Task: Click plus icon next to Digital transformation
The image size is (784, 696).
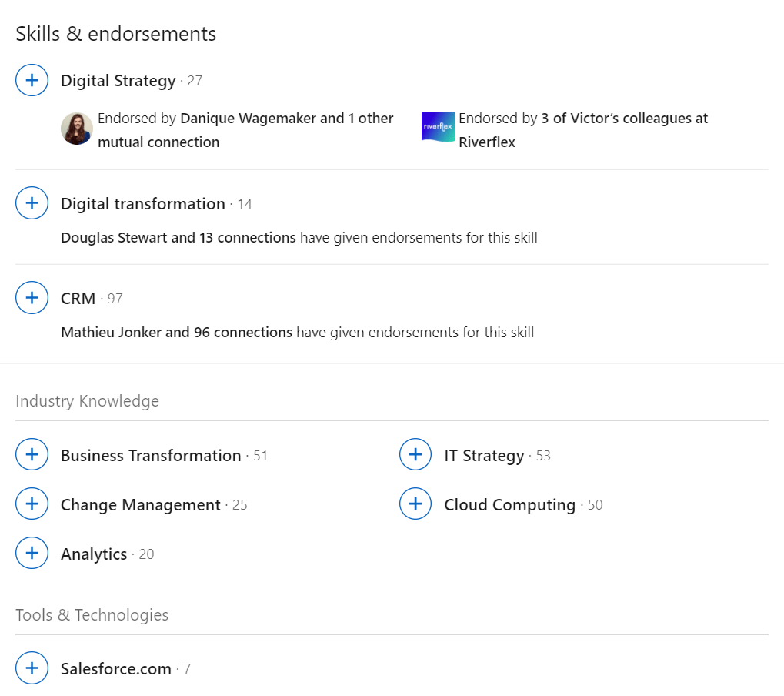Action: [32, 203]
